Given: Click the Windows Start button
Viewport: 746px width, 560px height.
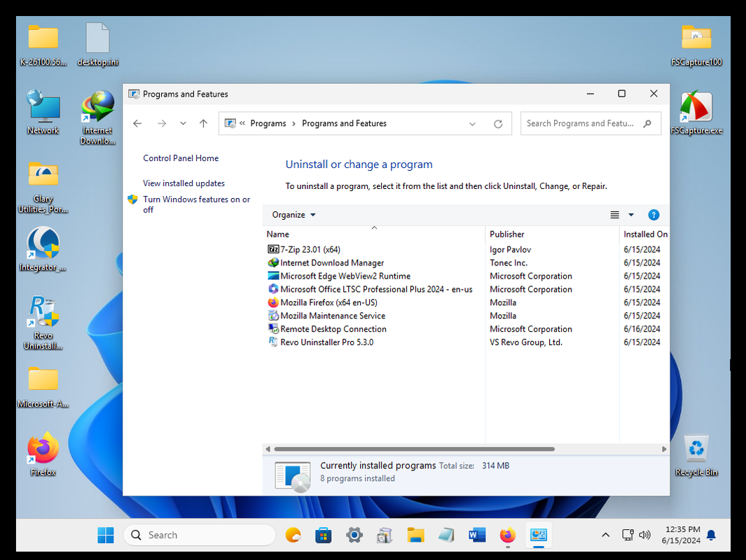Looking at the screenshot, I should point(106,535).
